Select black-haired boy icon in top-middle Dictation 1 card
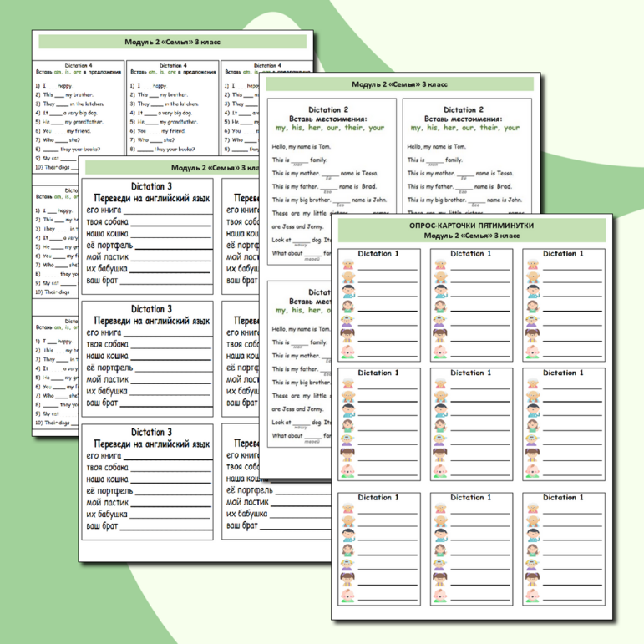Screen dimensions: 644x644 439,292
